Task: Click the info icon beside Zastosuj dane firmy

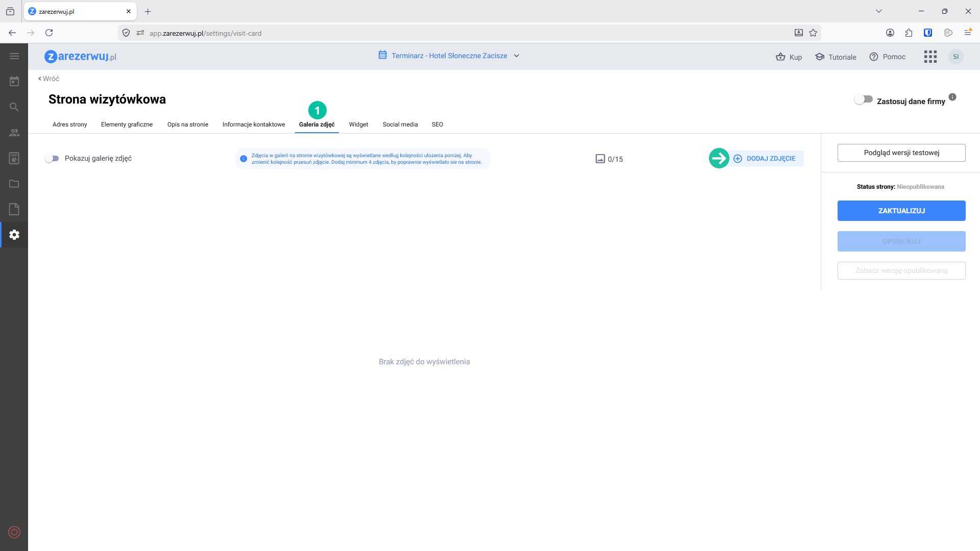Action: [952, 97]
